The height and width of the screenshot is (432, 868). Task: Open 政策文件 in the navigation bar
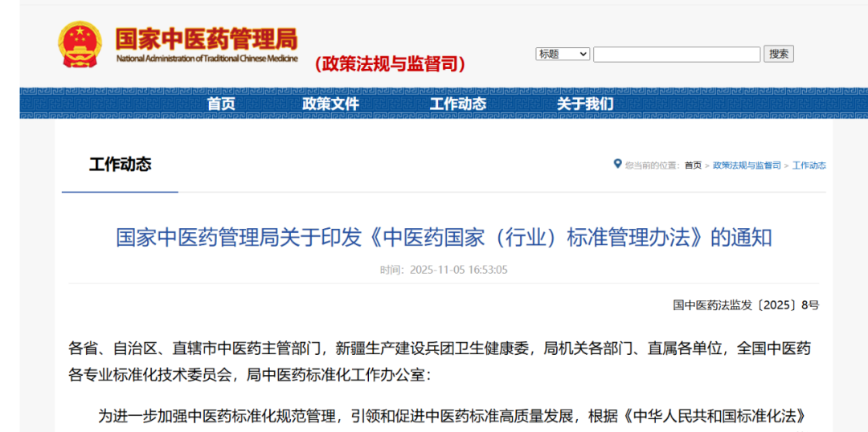tap(330, 104)
